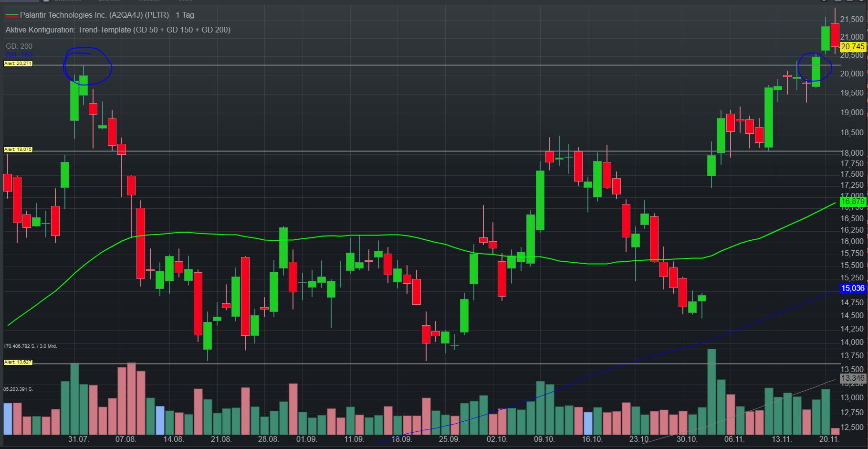Select the GD: 200 indicator legend
The width and height of the screenshot is (868, 449).
(19, 46)
